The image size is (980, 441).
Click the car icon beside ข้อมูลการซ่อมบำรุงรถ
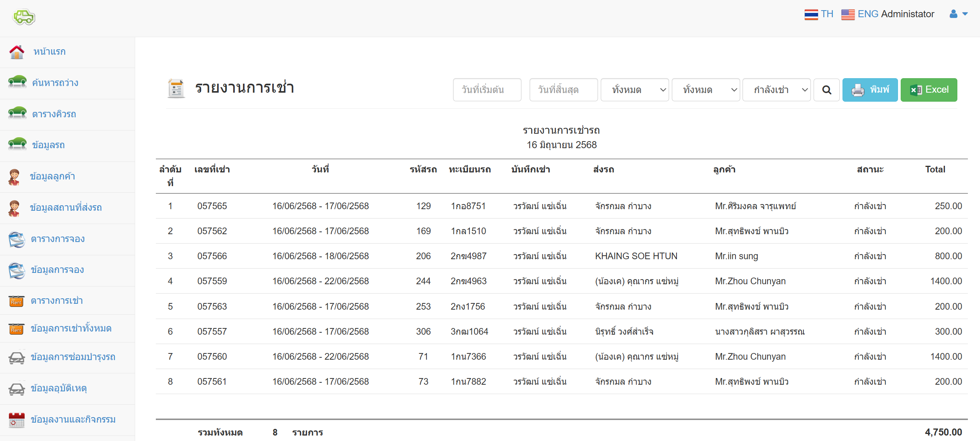coord(17,357)
